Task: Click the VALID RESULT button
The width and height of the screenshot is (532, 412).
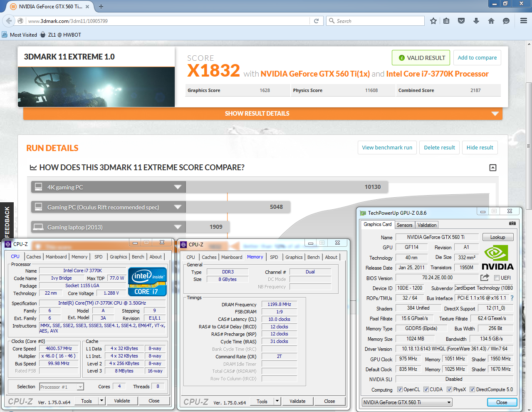Action: tap(421, 58)
